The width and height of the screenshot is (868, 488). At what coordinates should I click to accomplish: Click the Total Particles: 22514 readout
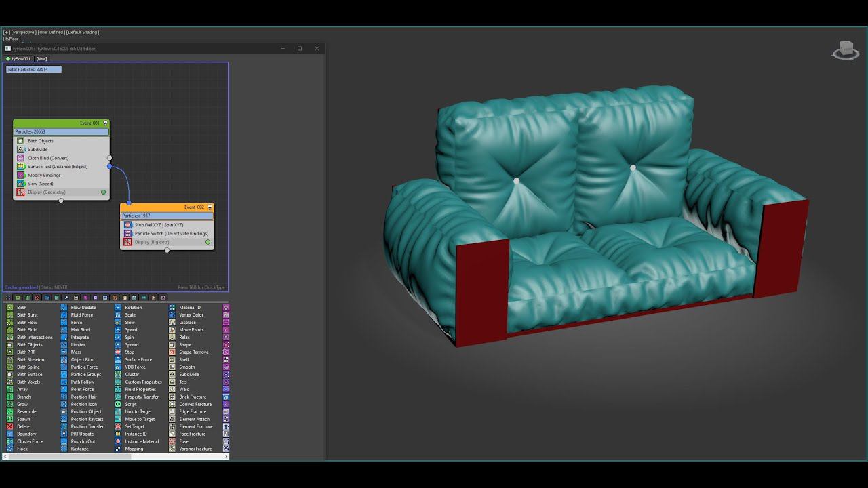(34, 70)
